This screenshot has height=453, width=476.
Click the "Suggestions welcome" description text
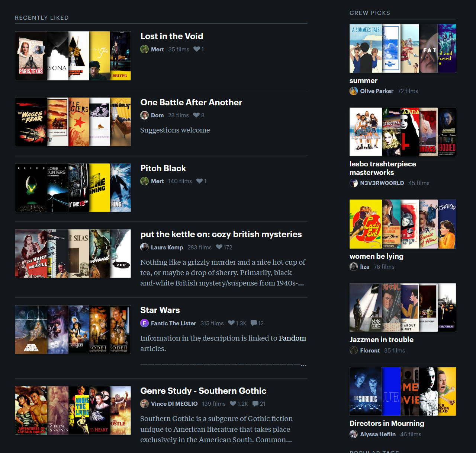click(x=175, y=130)
